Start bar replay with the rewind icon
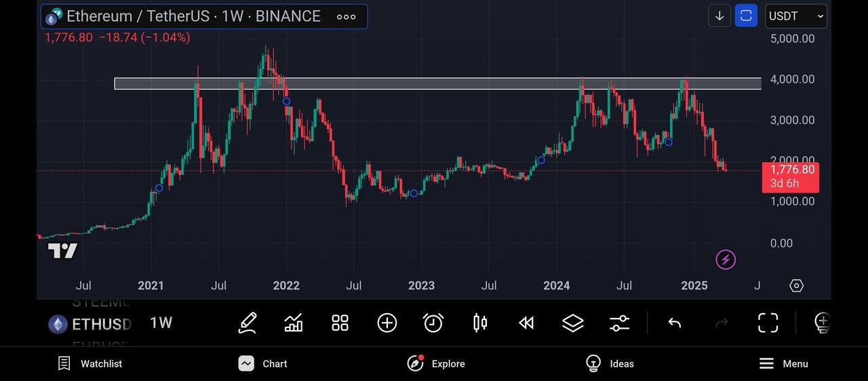The width and height of the screenshot is (868, 381). point(526,323)
